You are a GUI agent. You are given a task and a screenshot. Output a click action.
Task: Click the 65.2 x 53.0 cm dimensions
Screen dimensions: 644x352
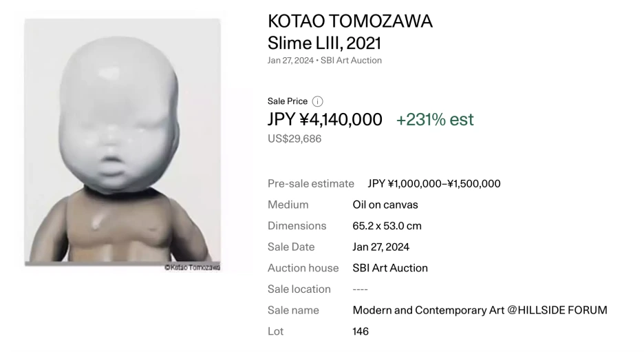[x=387, y=226]
